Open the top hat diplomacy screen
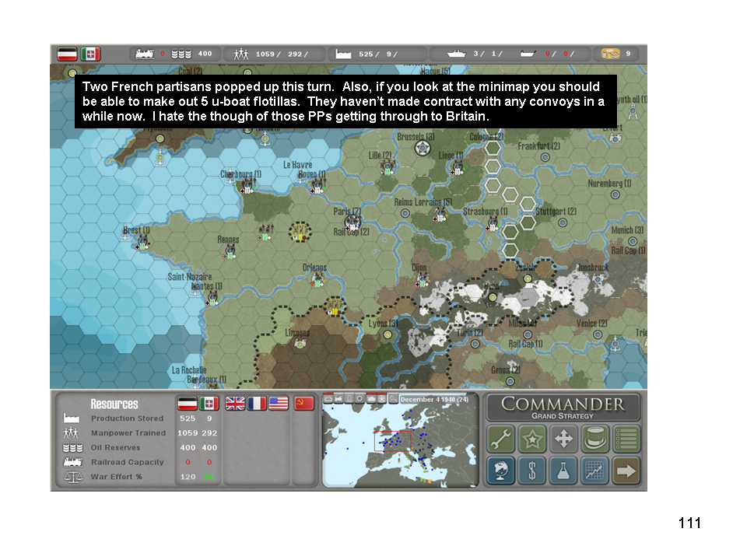The width and height of the screenshot is (747, 560). [595, 439]
